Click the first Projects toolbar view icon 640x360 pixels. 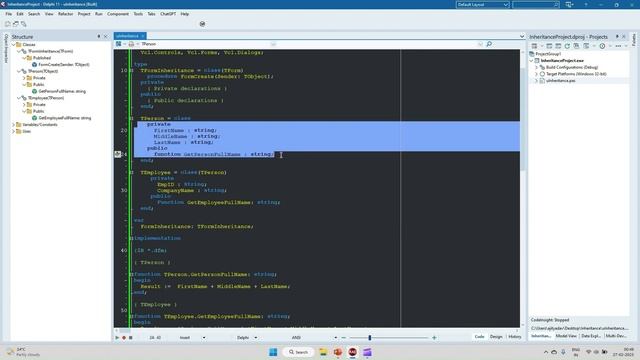tap(534, 46)
